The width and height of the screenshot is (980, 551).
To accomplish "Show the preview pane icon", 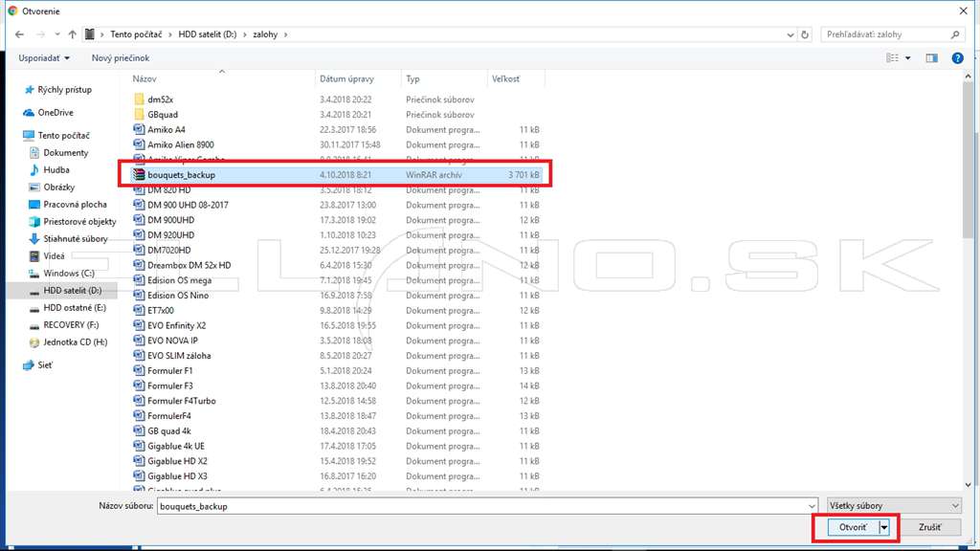I will click(931, 58).
